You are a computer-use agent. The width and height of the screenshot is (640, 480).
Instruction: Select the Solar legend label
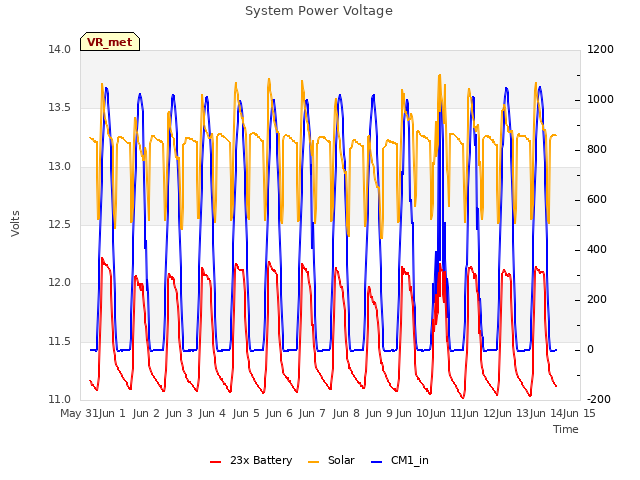[x=341, y=460]
